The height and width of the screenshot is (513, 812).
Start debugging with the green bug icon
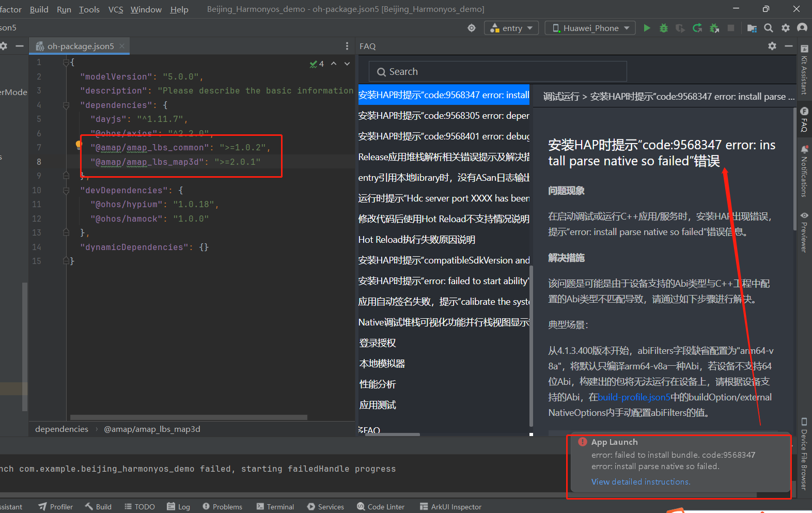664,28
